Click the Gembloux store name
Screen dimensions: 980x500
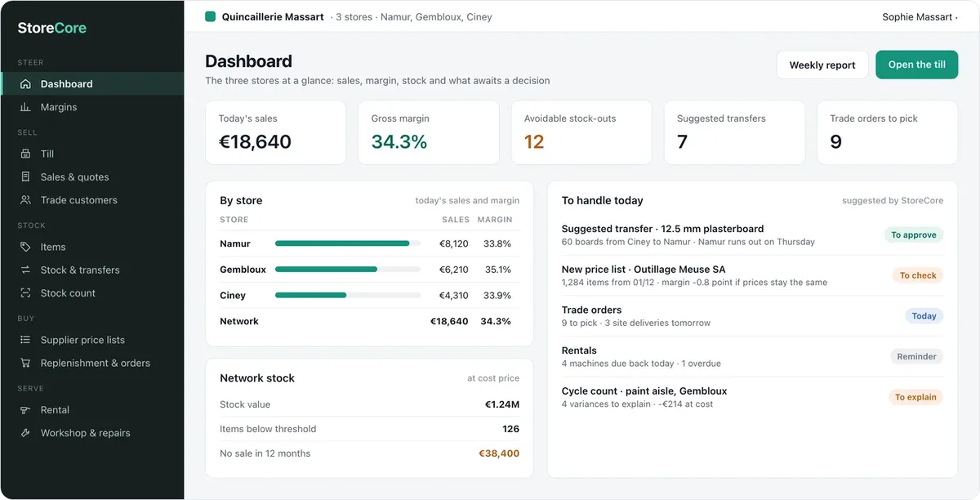(x=243, y=269)
